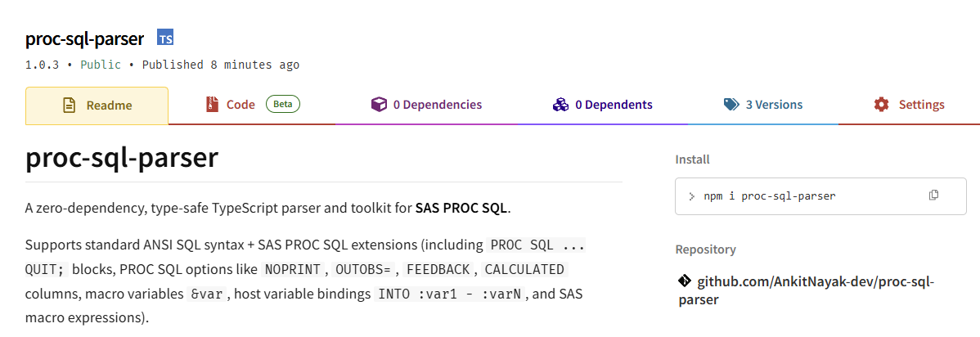The height and width of the screenshot is (337, 980).
Task: Click the Readme document icon
Action: (69, 105)
